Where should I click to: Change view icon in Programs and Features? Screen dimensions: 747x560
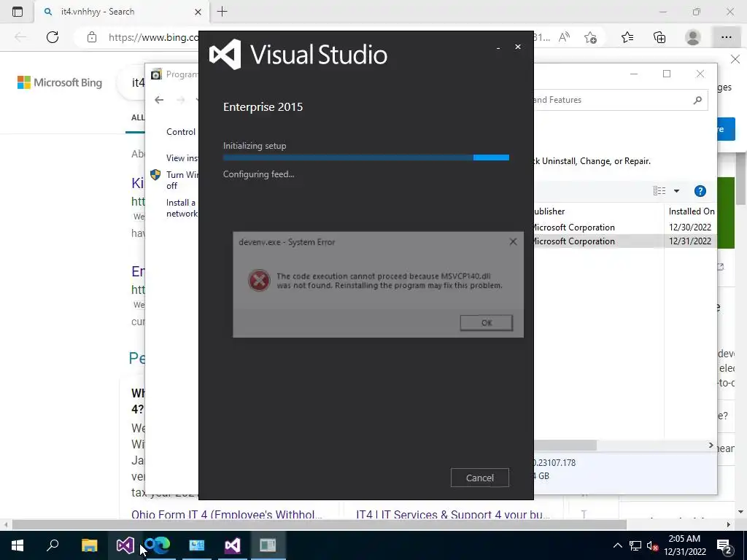659,191
